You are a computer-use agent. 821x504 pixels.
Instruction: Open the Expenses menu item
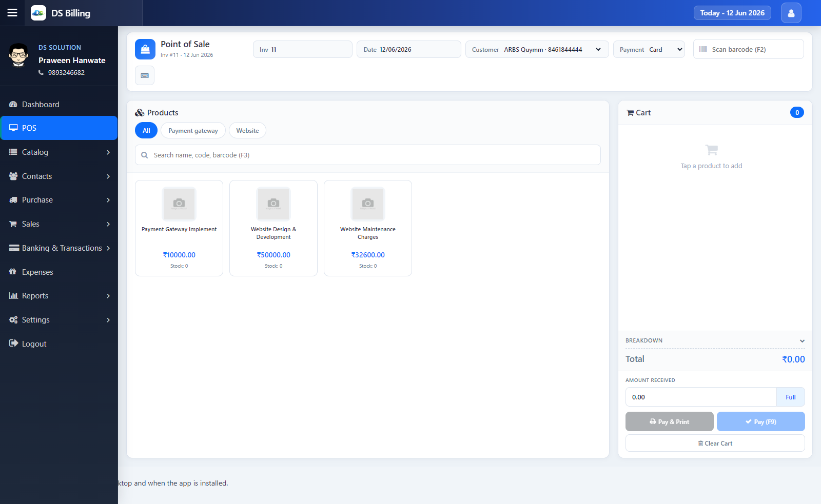(x=59, y=272)
